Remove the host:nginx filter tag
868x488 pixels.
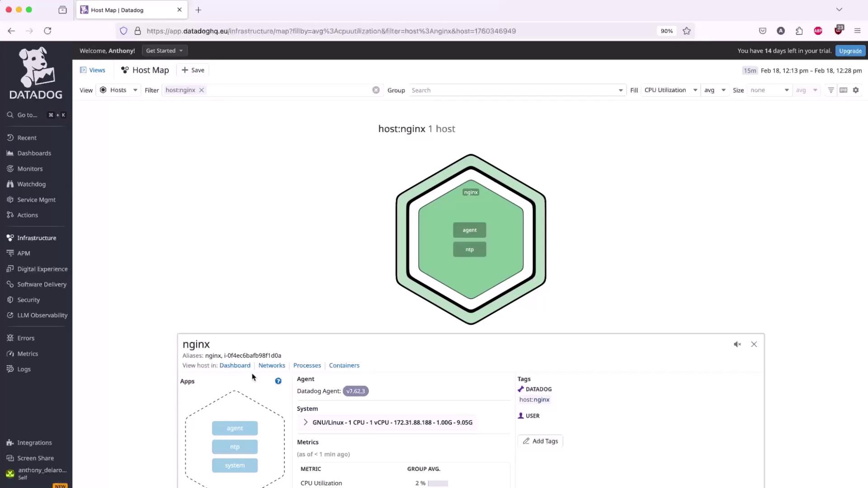(x=202, y=90)
